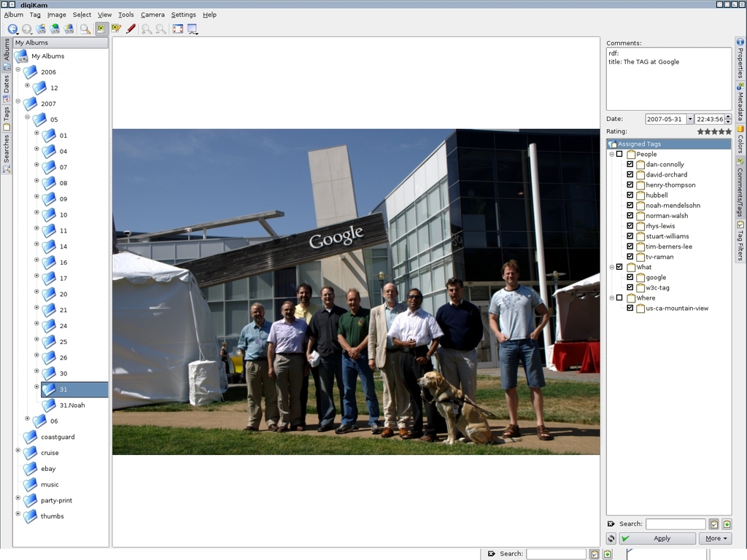Uncheck the us-ca-mountain-view tag
Screen dimensions: 747x560
[630, 308]
